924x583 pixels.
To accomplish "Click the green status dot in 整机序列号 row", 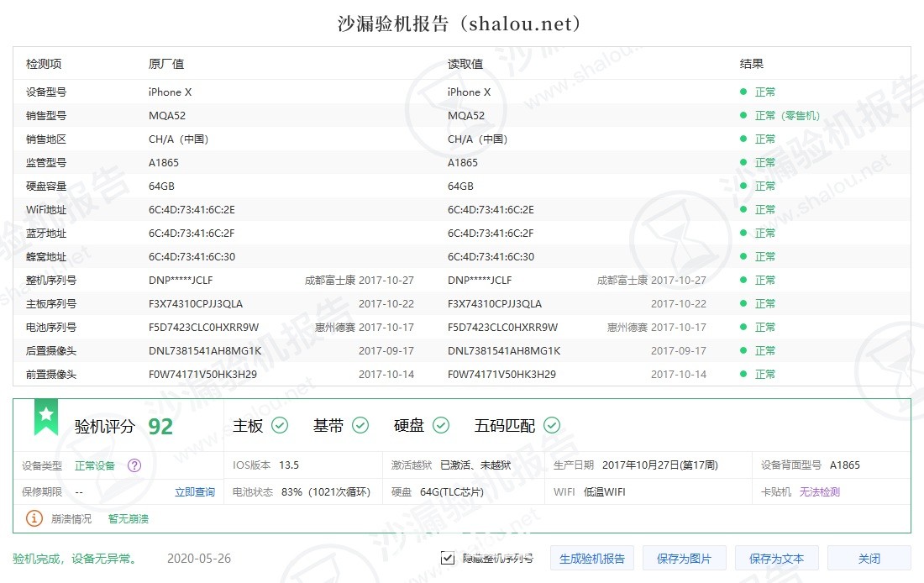I will click(743, 280).
